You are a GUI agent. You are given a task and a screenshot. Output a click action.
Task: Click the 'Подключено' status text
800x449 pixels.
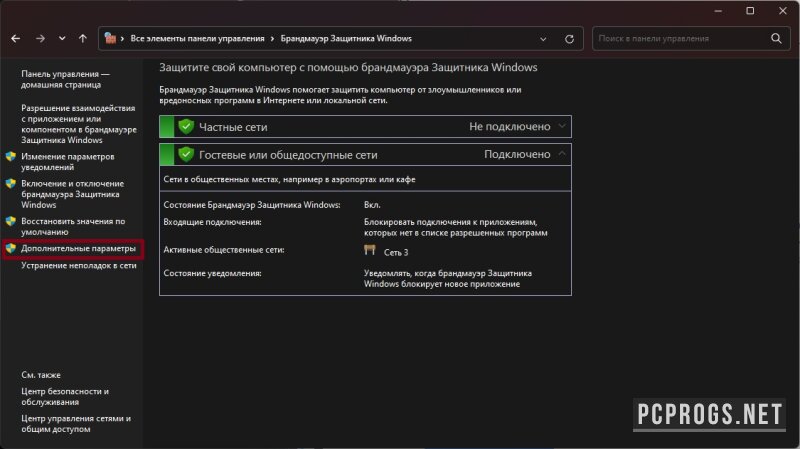(517, 154)
